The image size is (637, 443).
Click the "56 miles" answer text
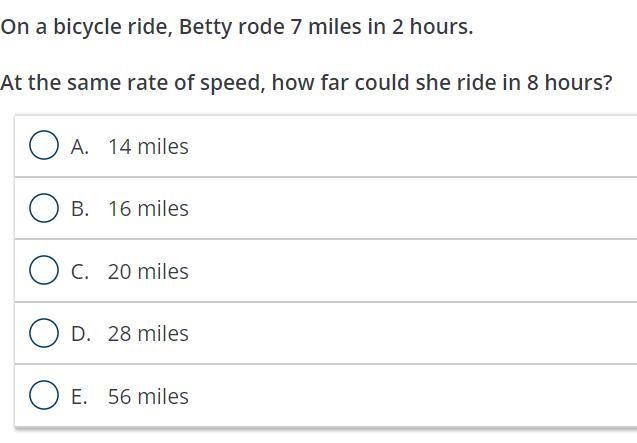(148, 396)
